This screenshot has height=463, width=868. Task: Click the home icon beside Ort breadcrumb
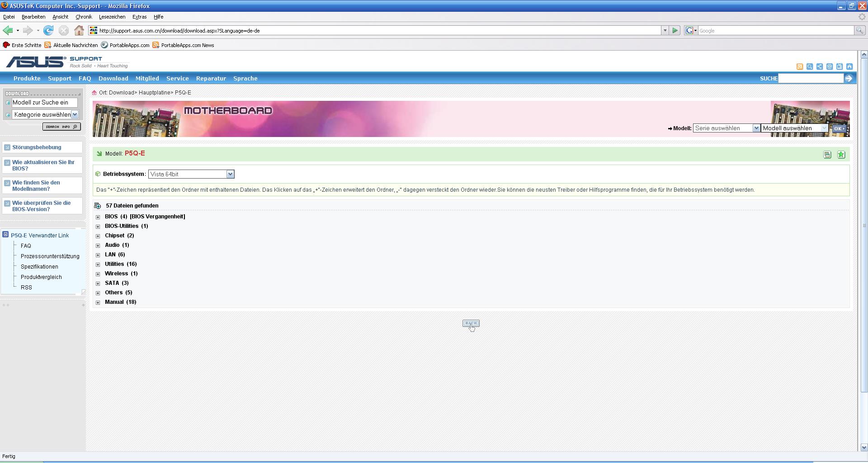(x=94, y=93)
